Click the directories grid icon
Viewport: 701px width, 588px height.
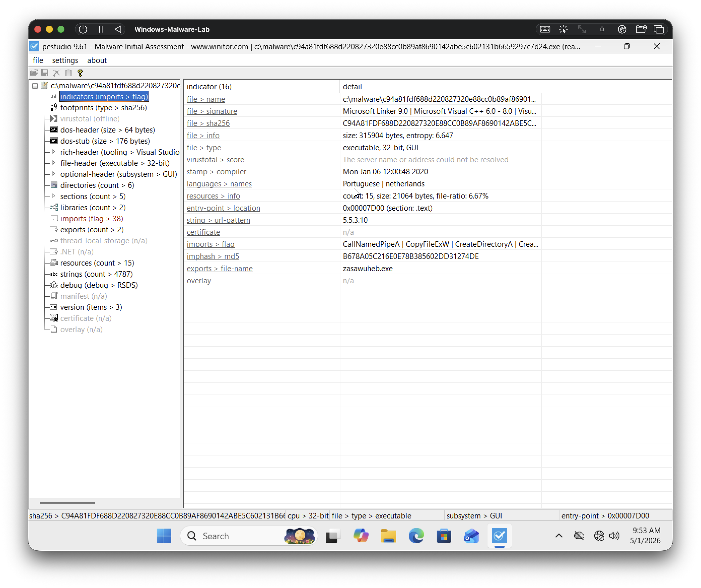[54, 185]
